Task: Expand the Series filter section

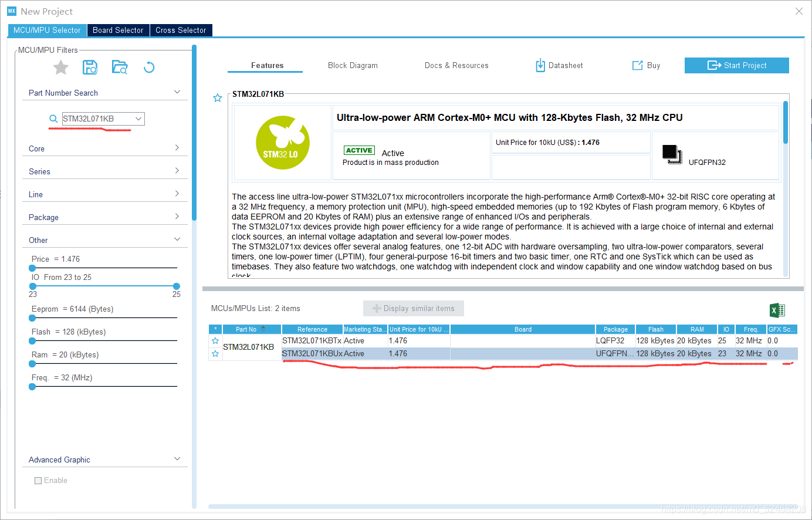Action: click(177, 171)
